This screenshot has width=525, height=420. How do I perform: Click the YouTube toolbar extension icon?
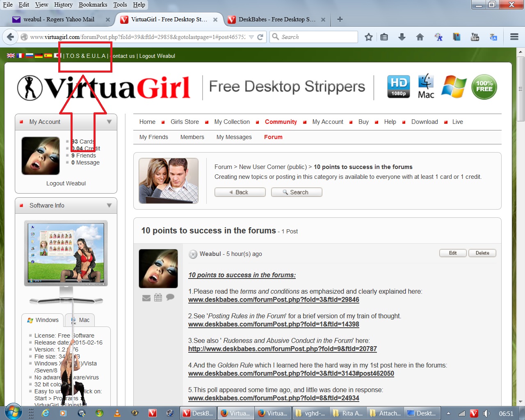click(475, 37)
